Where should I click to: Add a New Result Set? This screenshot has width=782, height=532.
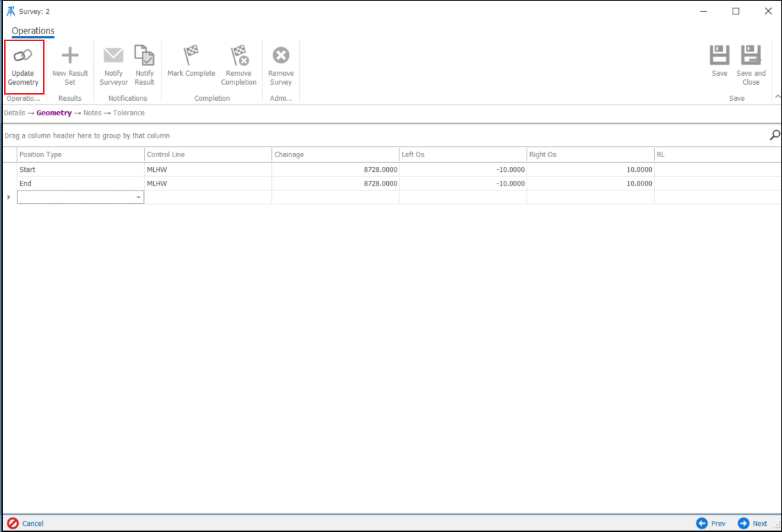click(70, 56)
